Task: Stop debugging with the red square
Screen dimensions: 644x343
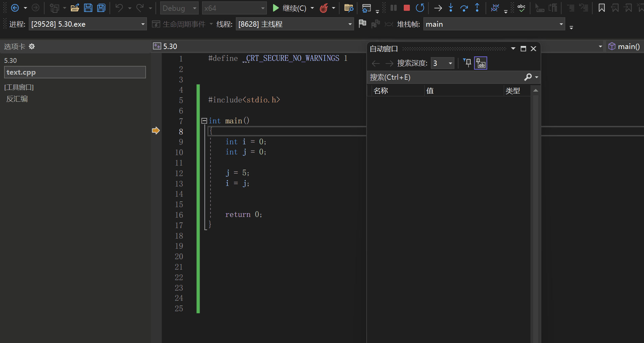Action: point(407,8)
